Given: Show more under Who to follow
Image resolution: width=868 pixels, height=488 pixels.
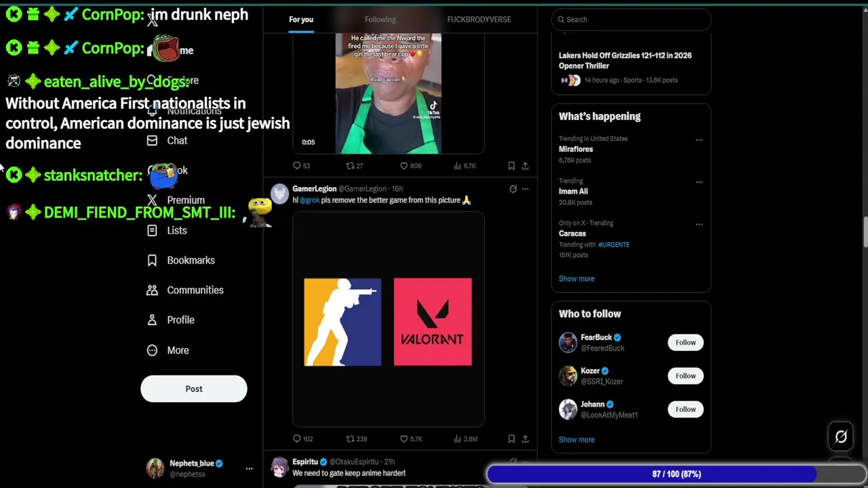Looking at the screenshot, I should click(576, 440).
